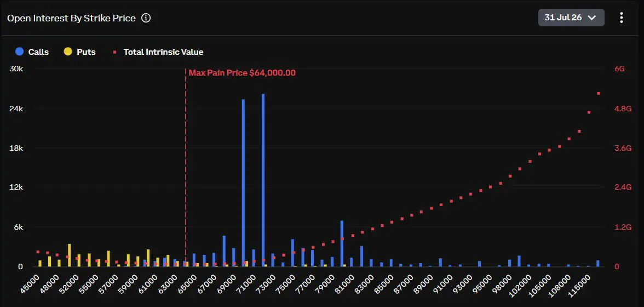Click the 6k left axis value
Viewport: 644px width, 307px height.
pos(18,228)
